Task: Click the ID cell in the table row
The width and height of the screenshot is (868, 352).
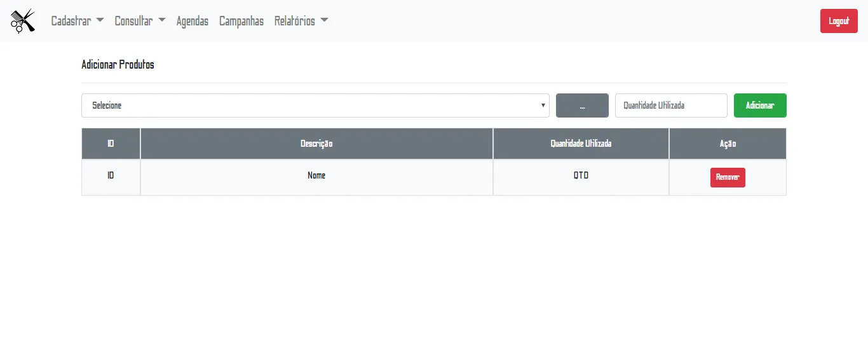Action: 111,175
